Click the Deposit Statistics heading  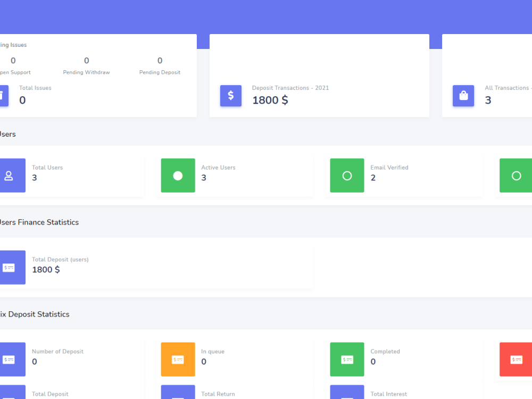click(35, 314)
